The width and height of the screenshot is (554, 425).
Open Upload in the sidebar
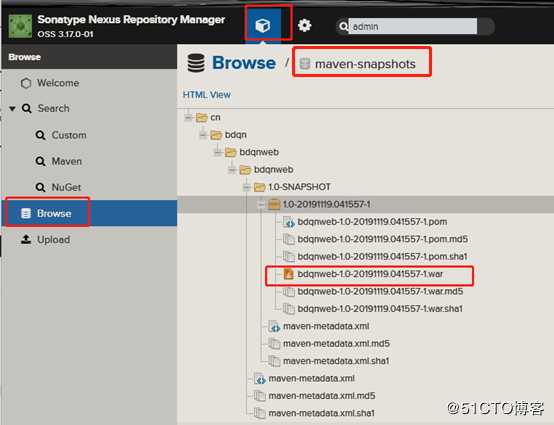53,240
